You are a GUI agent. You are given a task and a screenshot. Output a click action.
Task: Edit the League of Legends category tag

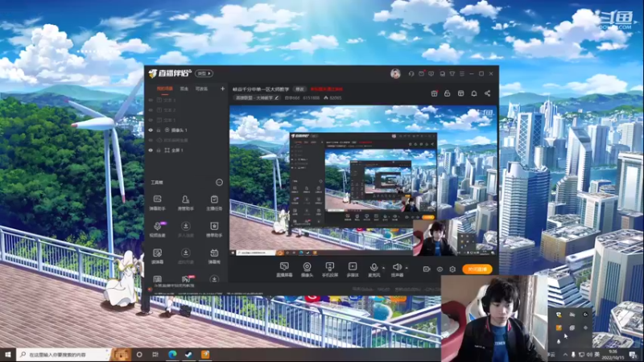[257, 98]
